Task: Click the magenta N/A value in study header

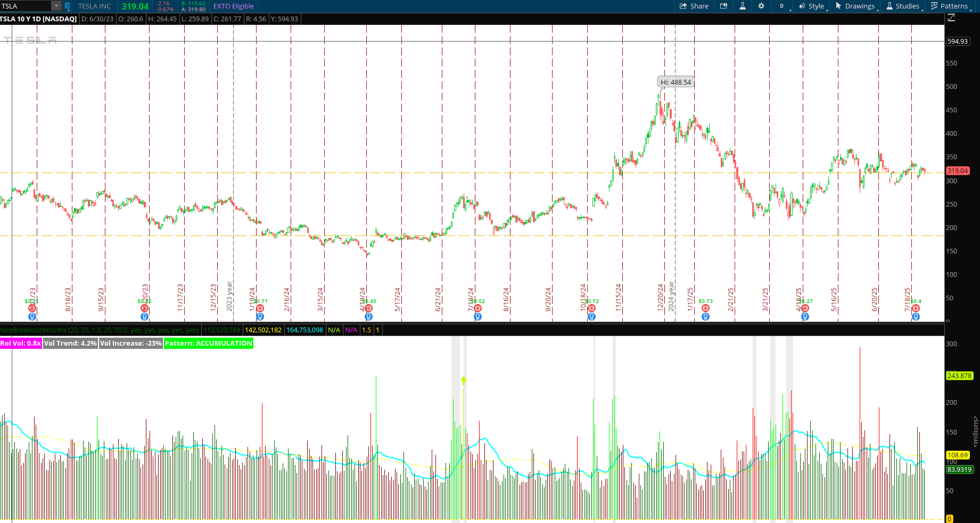Action: point(351,330)
